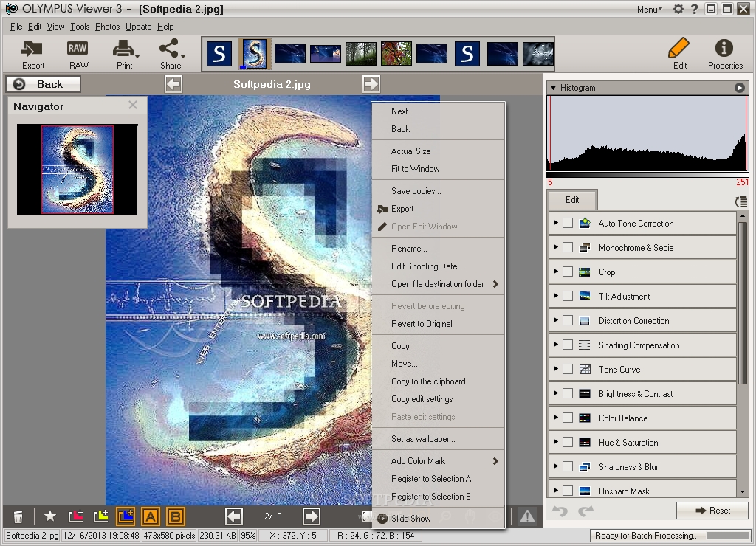Viewport: 756px width, 546px height.
Task: Go to previous image in bottom bar
Action: (x=234, y=516)
